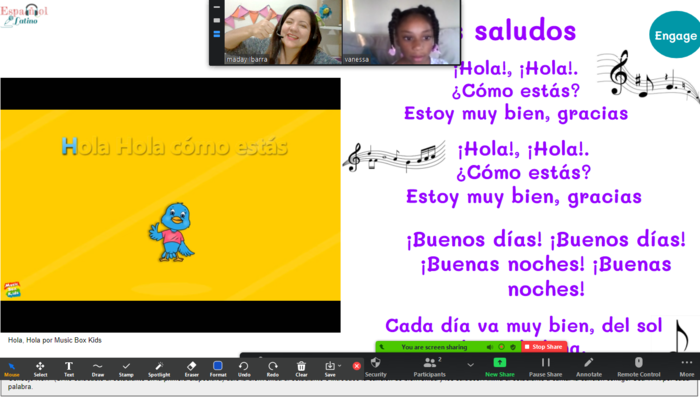This screenshot has height=401, width=700.
Task: Expand the chevron next to Participants
Action: (x=471, y=365)
